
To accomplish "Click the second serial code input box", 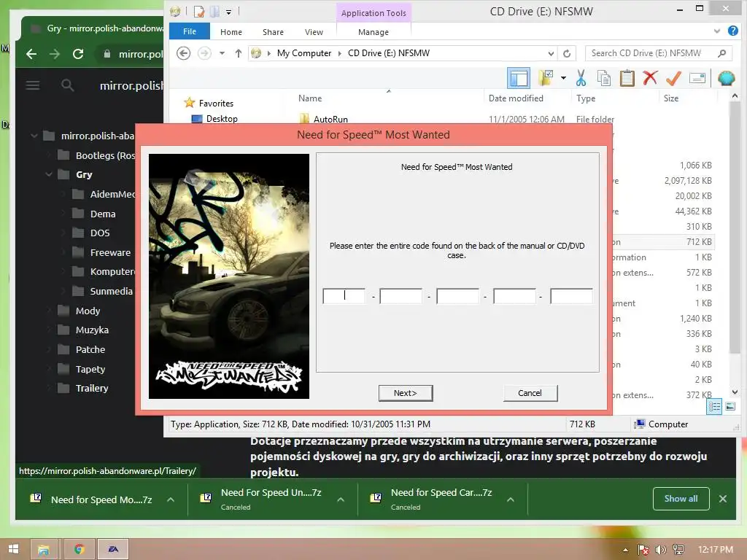I will tap(400, 296).
